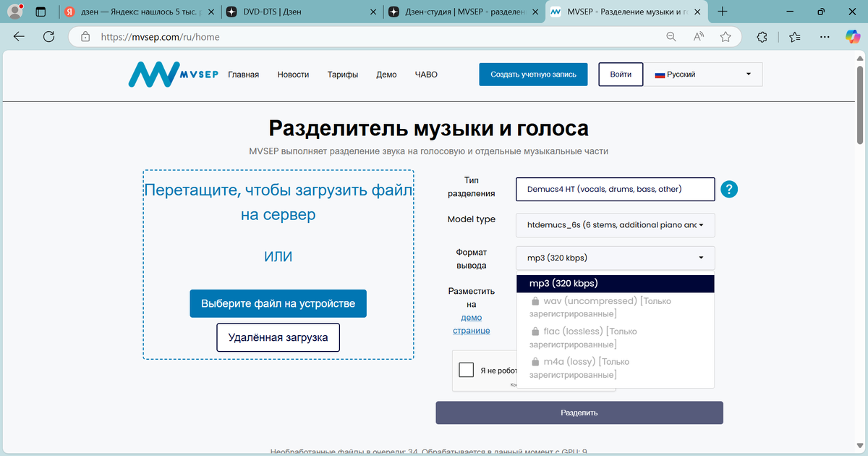868x456 pixels.
Task: Add page to favorites star icon
Action: coord(726,36)
